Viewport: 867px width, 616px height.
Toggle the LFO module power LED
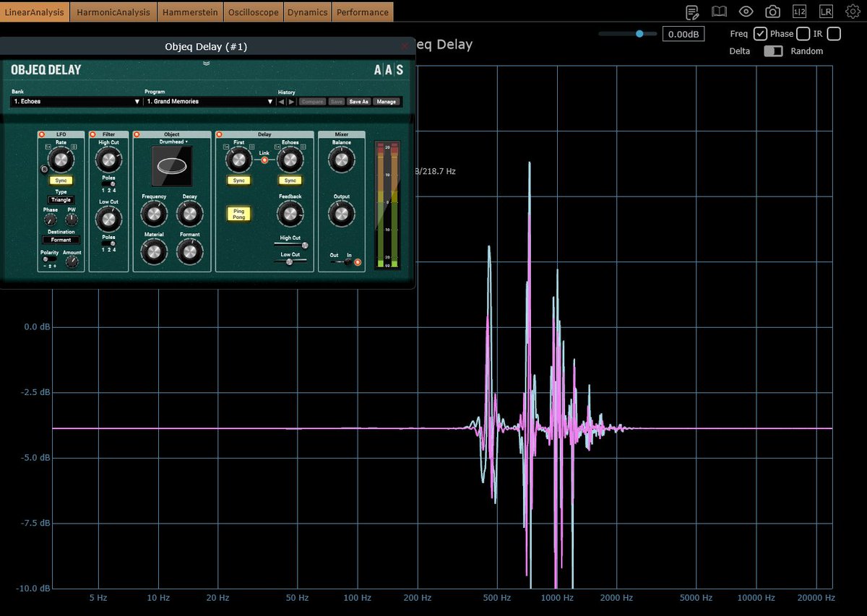tap(42, 135)
